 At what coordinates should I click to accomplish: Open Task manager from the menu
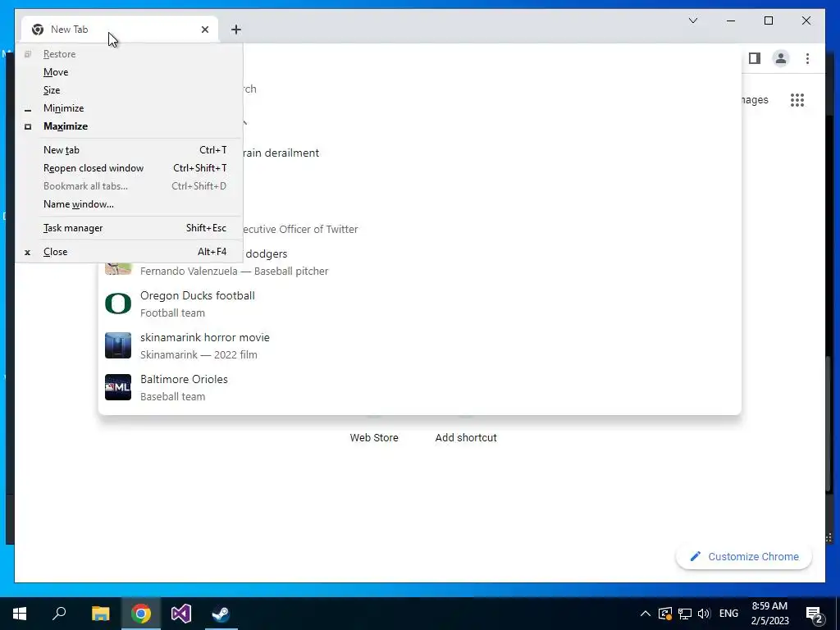(x=129, y=228)
